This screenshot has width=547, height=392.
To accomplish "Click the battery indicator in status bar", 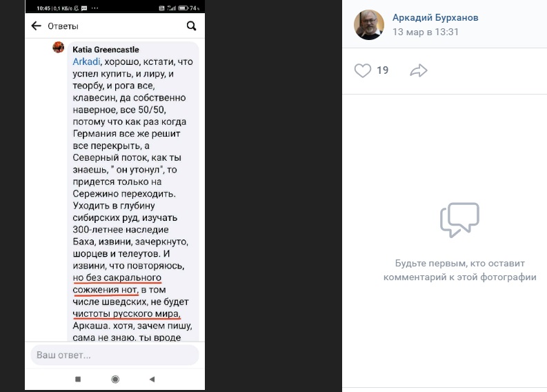I will [x=183, y=8].
